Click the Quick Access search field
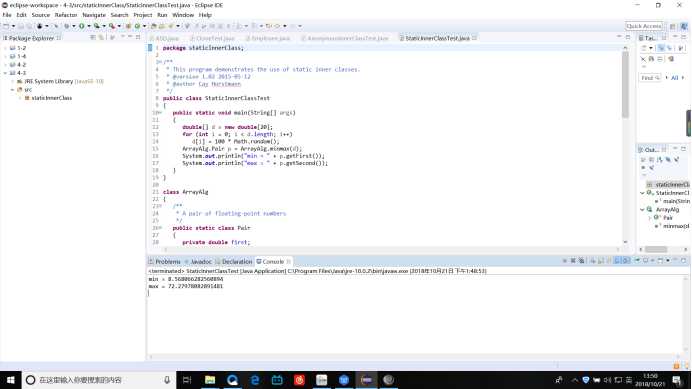This screenshot has height=389, width=692. [x=644, y=26]
